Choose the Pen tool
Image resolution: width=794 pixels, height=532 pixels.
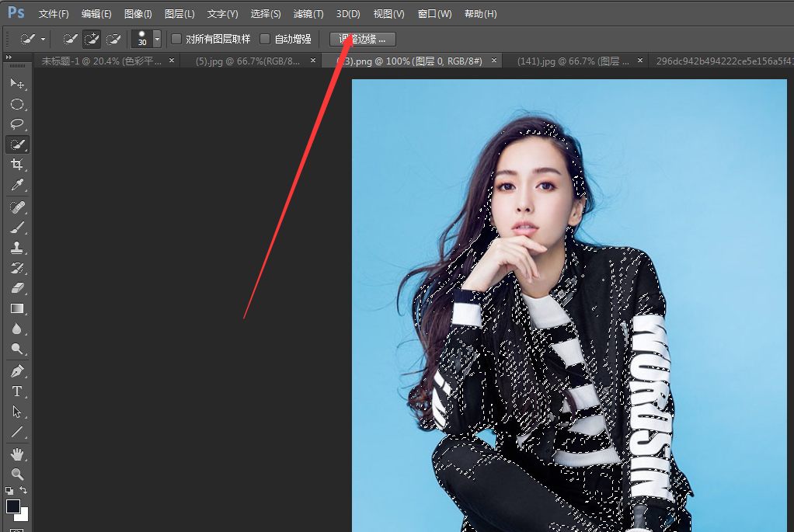click(17, 370)
